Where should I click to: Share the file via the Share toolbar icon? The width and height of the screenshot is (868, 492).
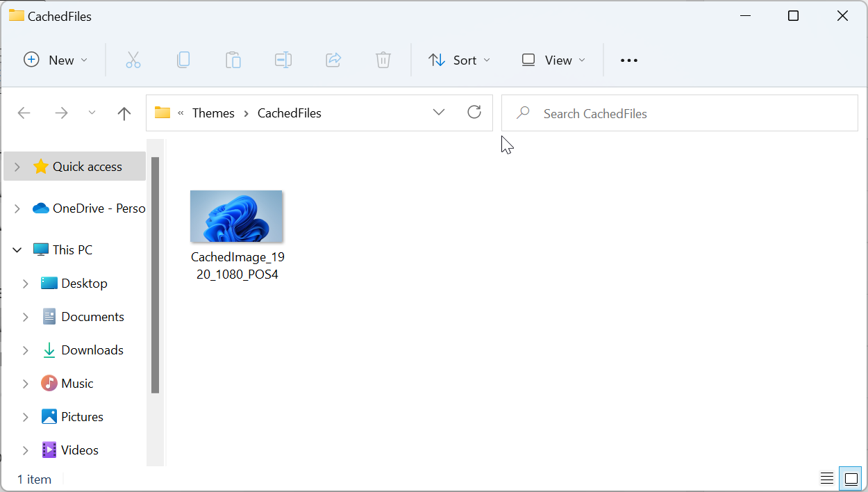tap(333, 60)
